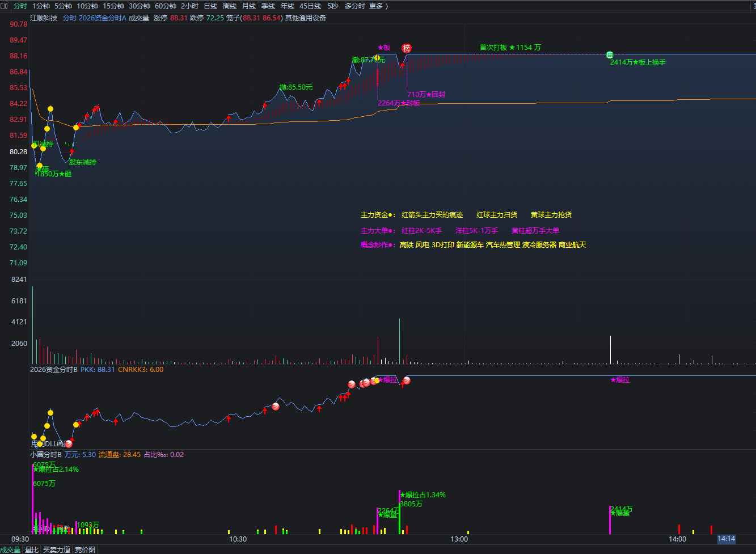Click the 概念炒作 legend label
Image resolution: width=756 pixels, height=554 pixels.
coord(378,245)
